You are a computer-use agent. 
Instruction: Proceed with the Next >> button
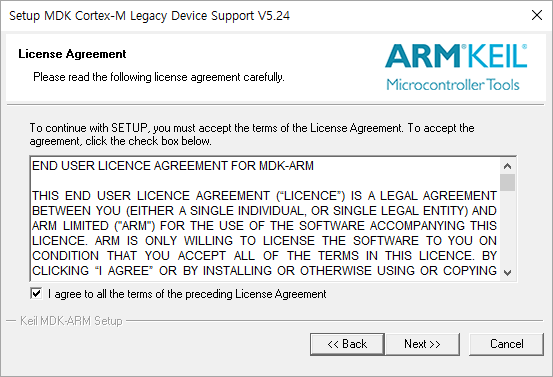(423, 344)
